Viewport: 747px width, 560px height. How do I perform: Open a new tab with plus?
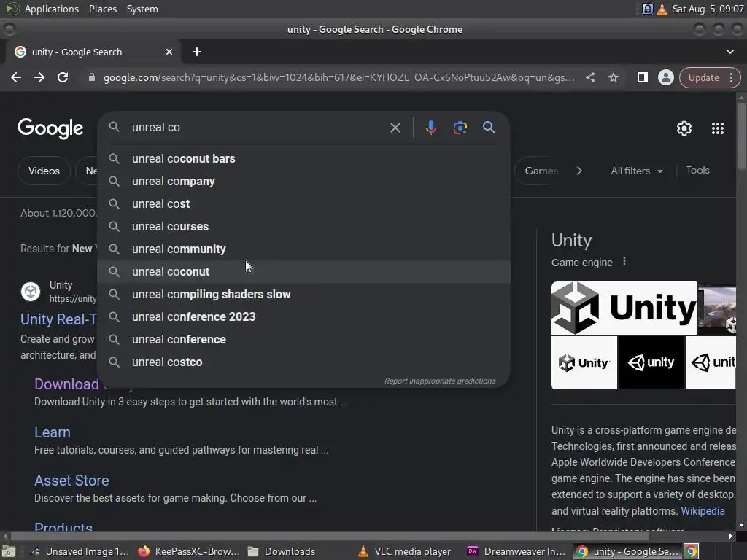click(x=197, y=52)
